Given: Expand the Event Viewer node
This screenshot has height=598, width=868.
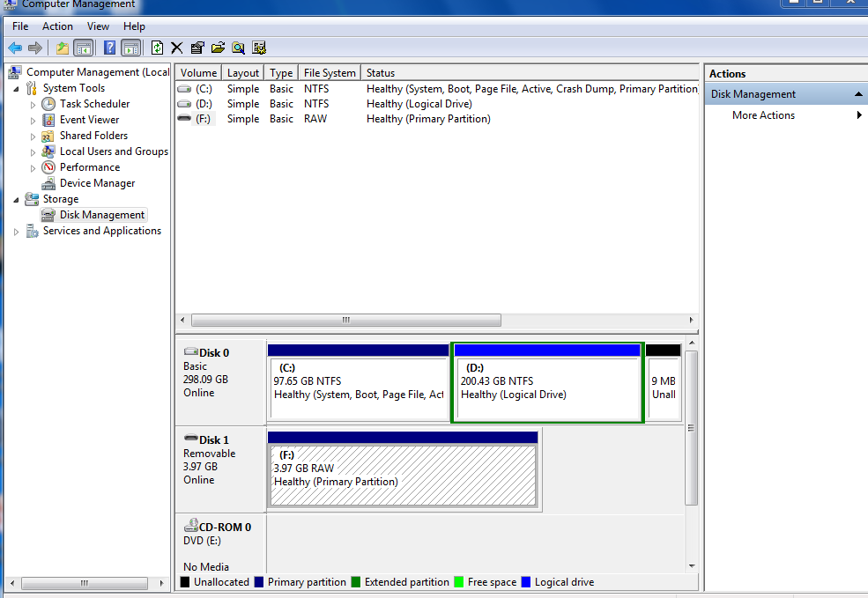Looking at the screenshot, I should point(33,121).
